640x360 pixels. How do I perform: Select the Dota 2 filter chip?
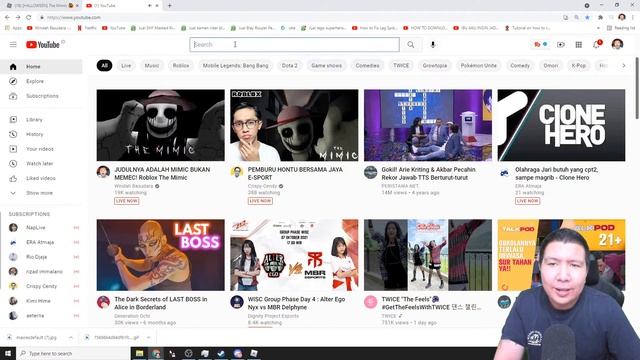(x=290, y=65)
